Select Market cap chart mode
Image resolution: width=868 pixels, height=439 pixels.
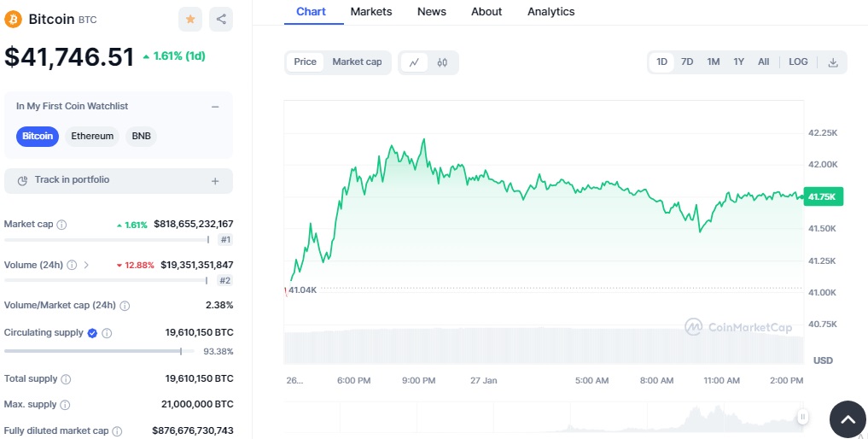click(357, 62)
